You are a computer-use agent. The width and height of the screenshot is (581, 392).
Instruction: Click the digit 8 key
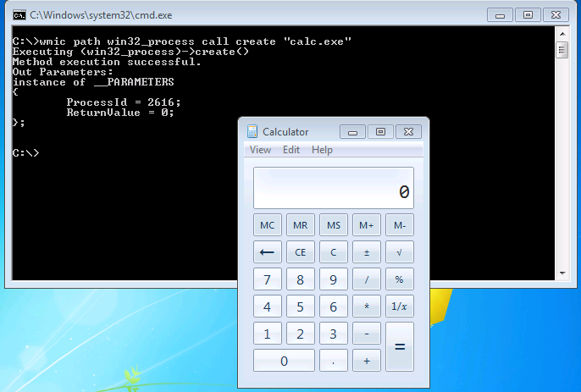click(300, 279)
